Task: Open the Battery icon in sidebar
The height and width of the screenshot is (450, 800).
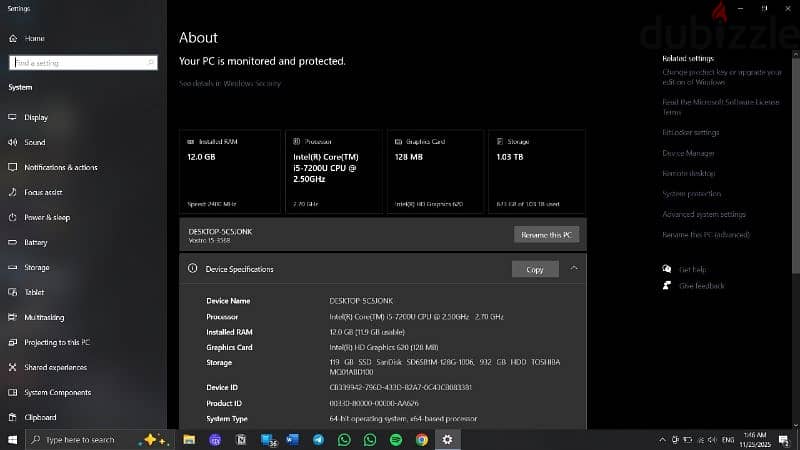Action: pos(12,242)
